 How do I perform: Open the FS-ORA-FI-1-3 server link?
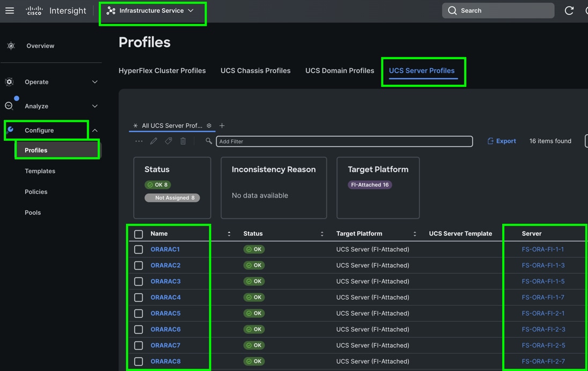[543, 265]
